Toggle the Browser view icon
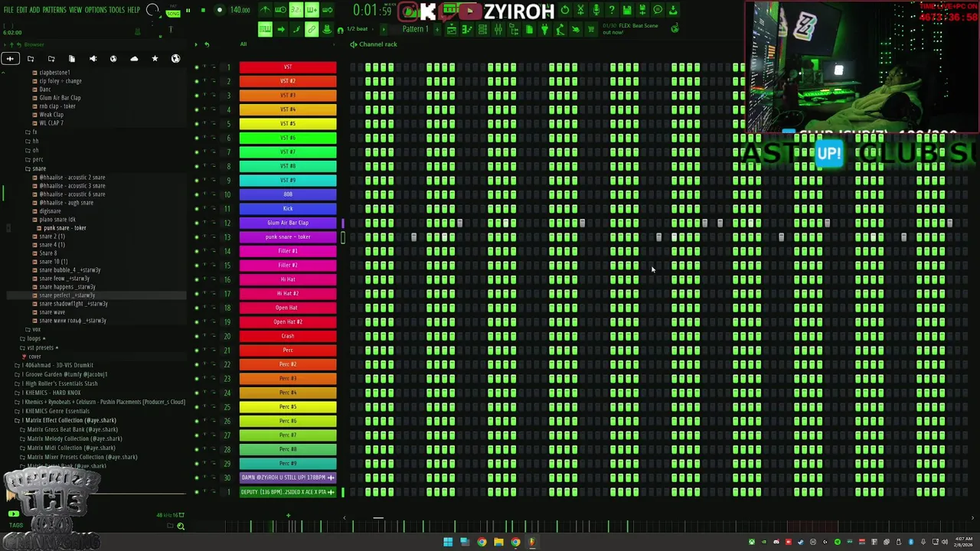Viewport: 980px width, 551px height. pos(513,29)
